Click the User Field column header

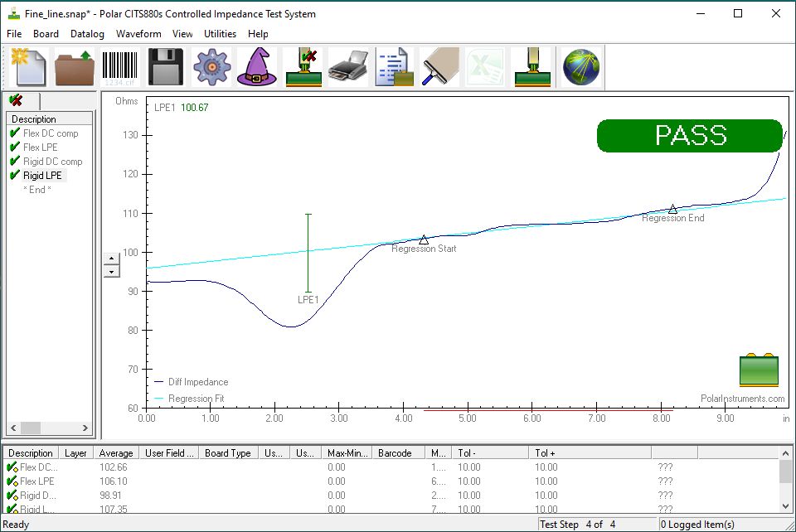169,453
